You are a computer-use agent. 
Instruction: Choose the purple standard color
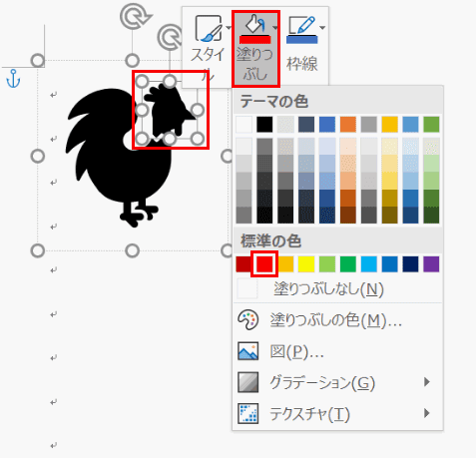pyautogui.click(x=431, y=264)
